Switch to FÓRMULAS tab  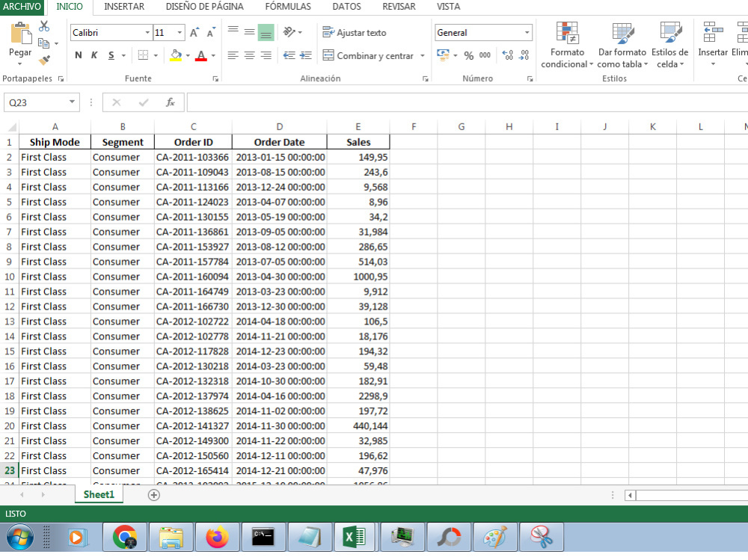click(x=288, y=7)
